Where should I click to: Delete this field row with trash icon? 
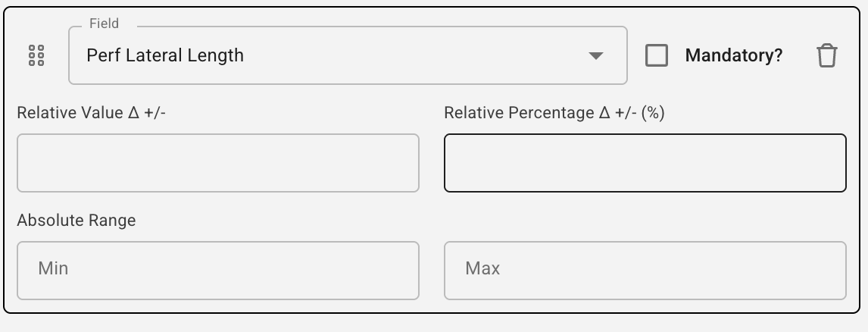[x=826, y=55]
